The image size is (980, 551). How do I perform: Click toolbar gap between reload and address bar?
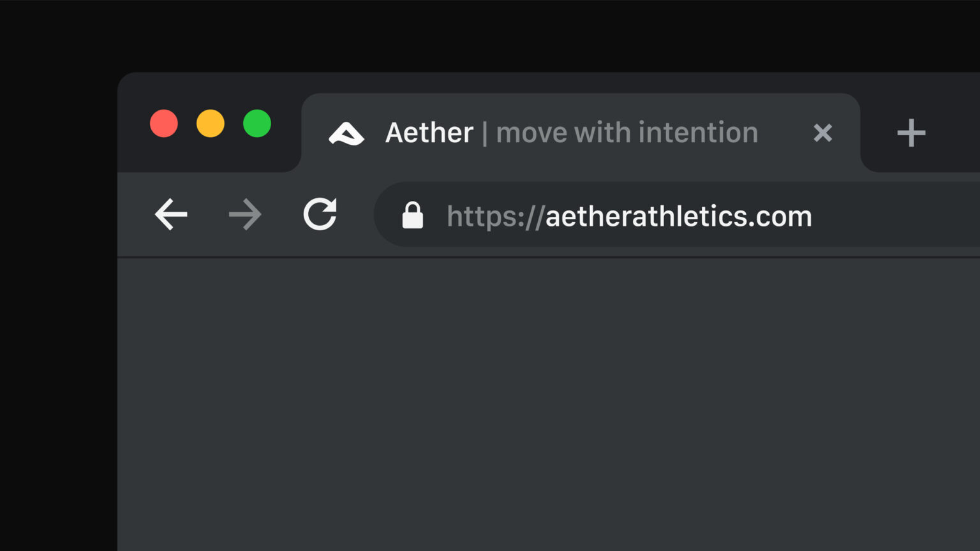[357, 214]
